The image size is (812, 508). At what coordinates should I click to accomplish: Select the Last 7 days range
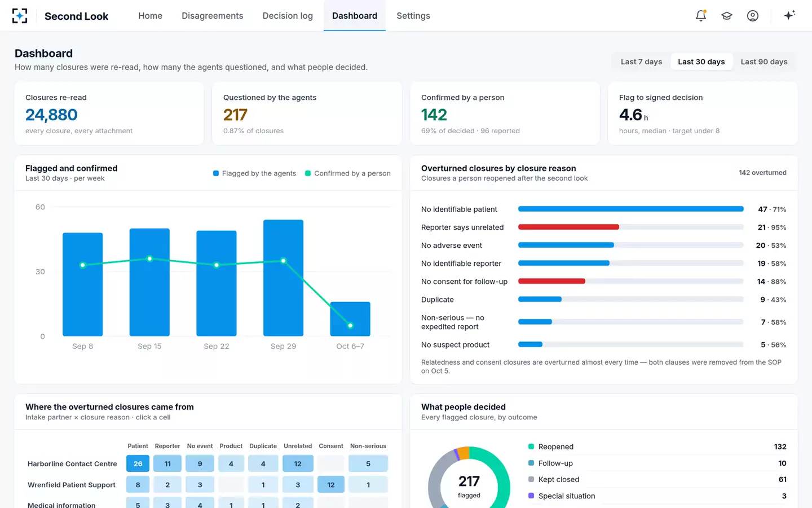point(641,62)
